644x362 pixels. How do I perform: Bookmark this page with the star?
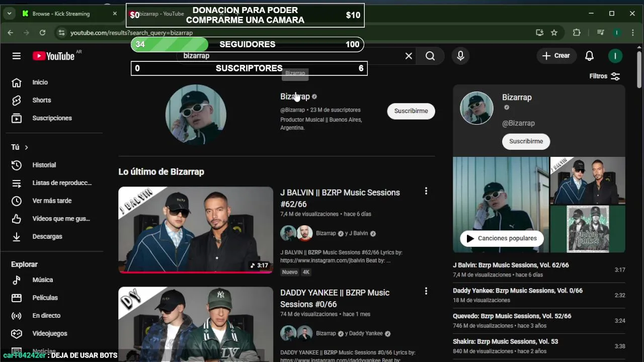(554, 33)
